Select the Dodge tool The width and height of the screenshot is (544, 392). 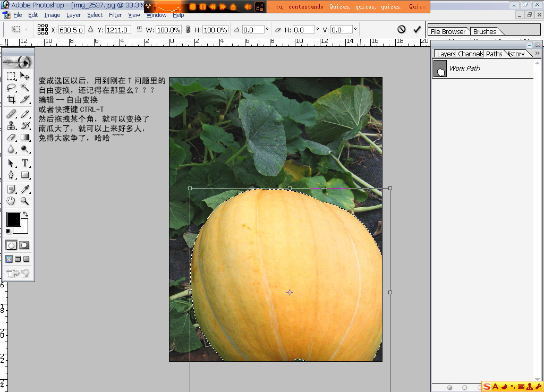point(24,149)
